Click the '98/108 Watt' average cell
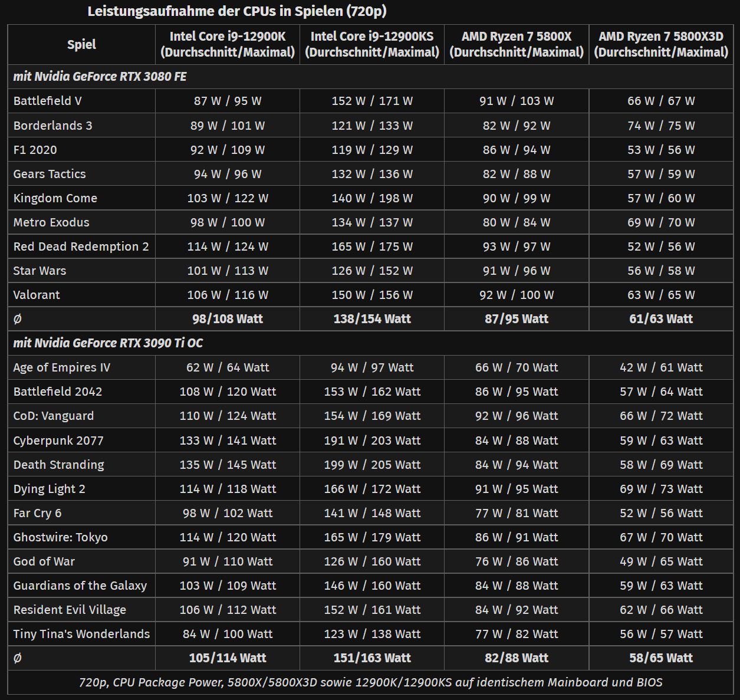 pyautogui.click(x=228, y=319)
